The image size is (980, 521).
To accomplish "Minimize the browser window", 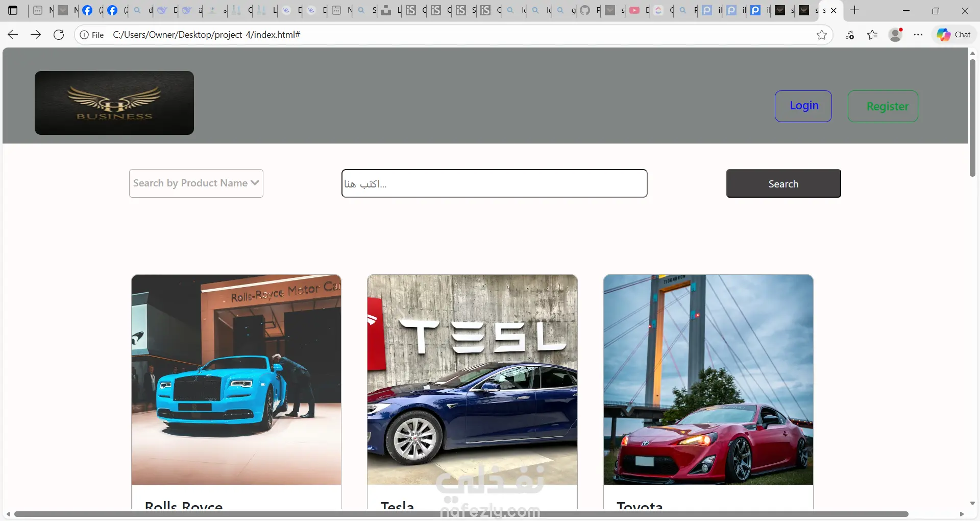I will click(906, 10).
